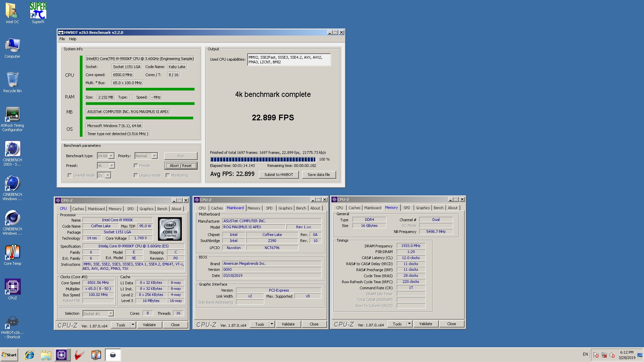Expand Tools dropdown arrow in Mainboard window
The height and width of the screenshot is (362, 644).
(272, 324)
